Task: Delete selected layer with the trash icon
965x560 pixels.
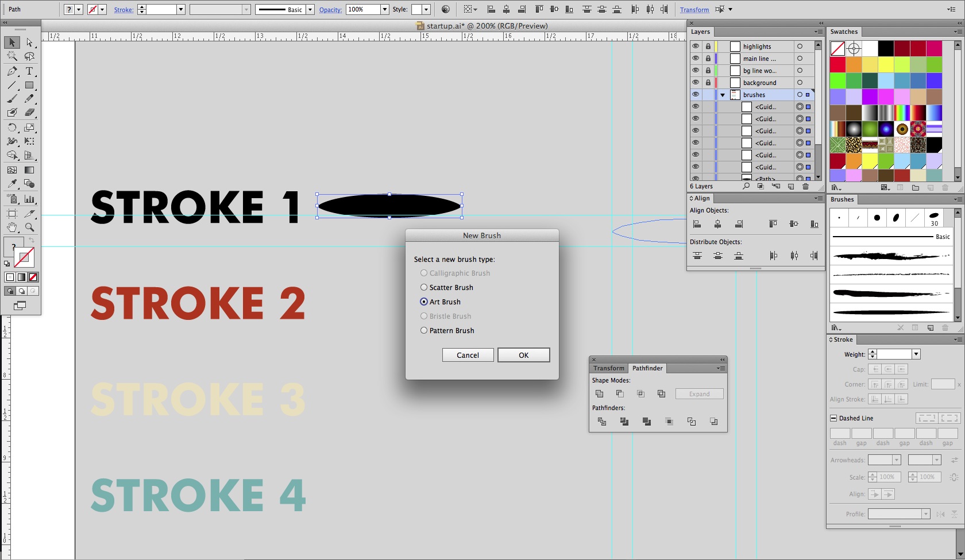Action: tap(805, 187)
